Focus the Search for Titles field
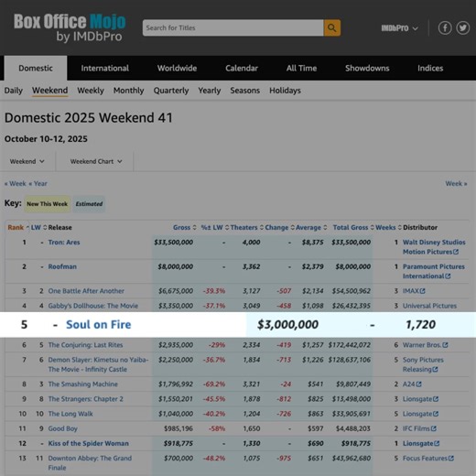The image size is (476, 476). [233, 27]
